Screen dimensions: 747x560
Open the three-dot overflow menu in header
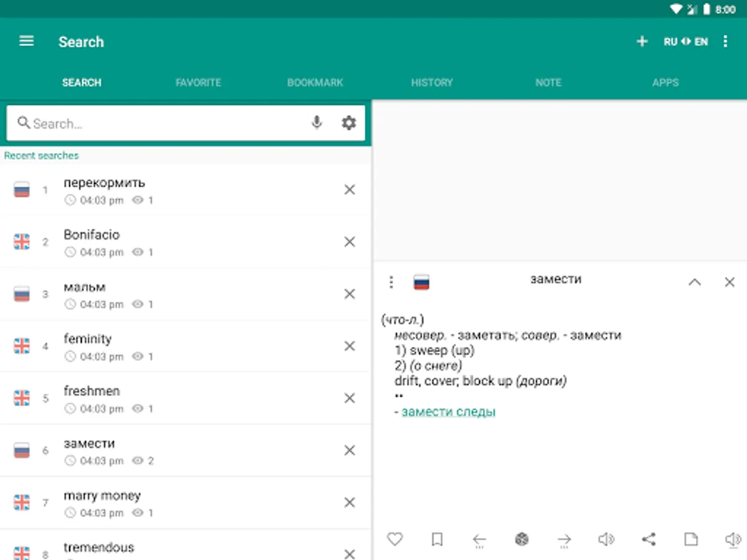point(725,42)
